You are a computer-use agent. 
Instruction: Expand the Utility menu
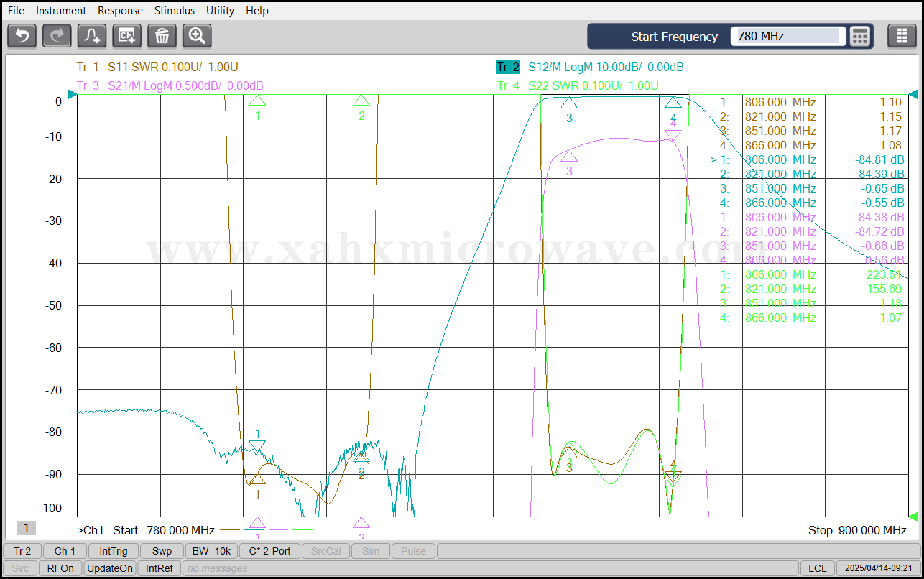[x=220, y=11]
